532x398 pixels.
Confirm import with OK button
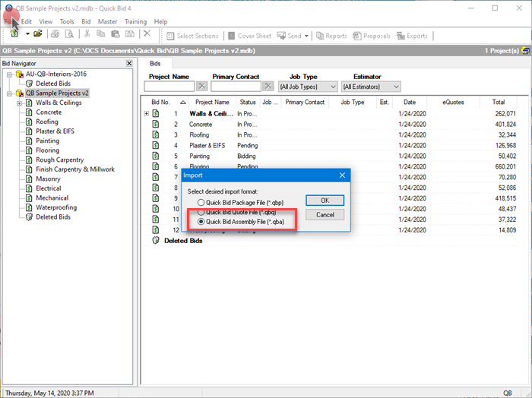coord(325,201)
